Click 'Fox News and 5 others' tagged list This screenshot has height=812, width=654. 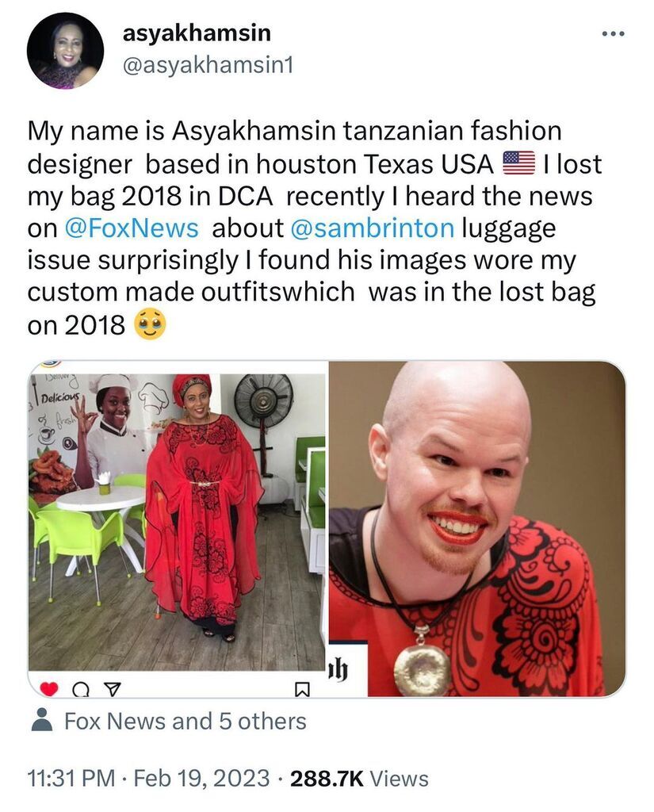[x=185, y=721]
